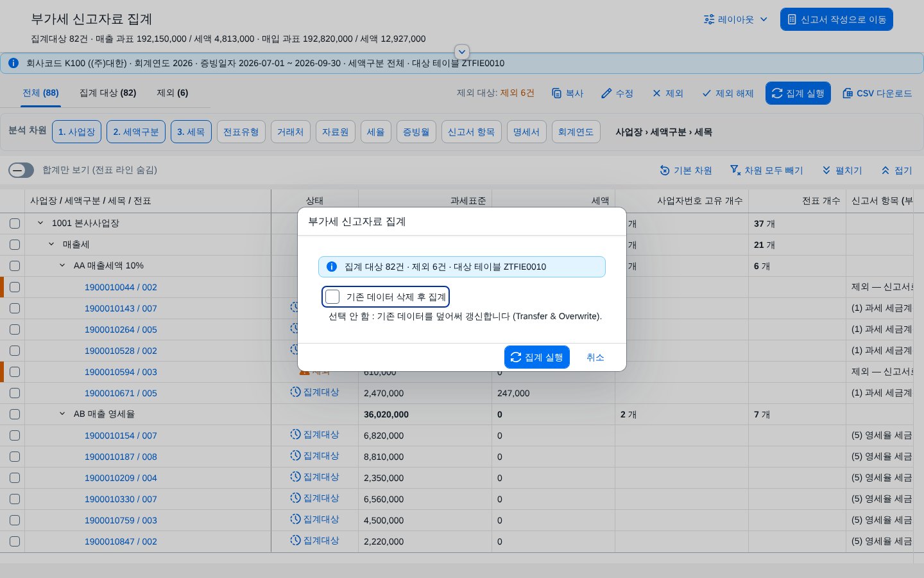Viewport: 924px width, 578px height.
Task: Check the row checkbox for 1900010671 / 005
Action: tap(15, 393)
